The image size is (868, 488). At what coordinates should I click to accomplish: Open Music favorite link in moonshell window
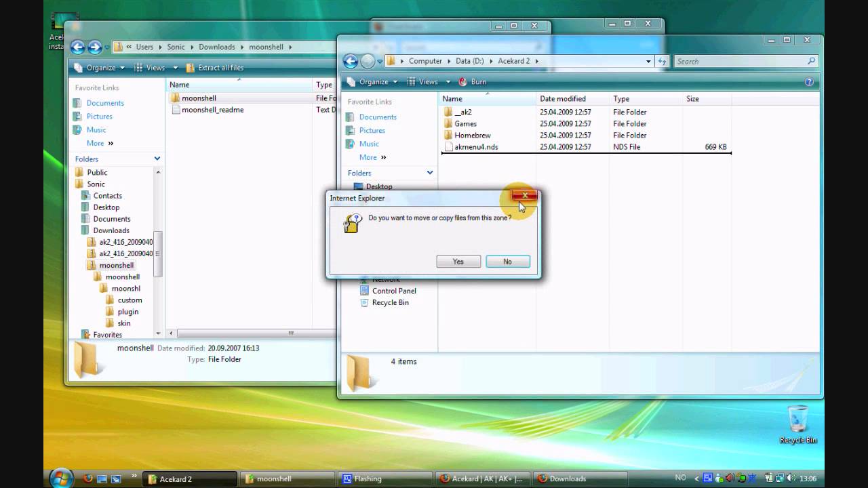click(96, 130)
